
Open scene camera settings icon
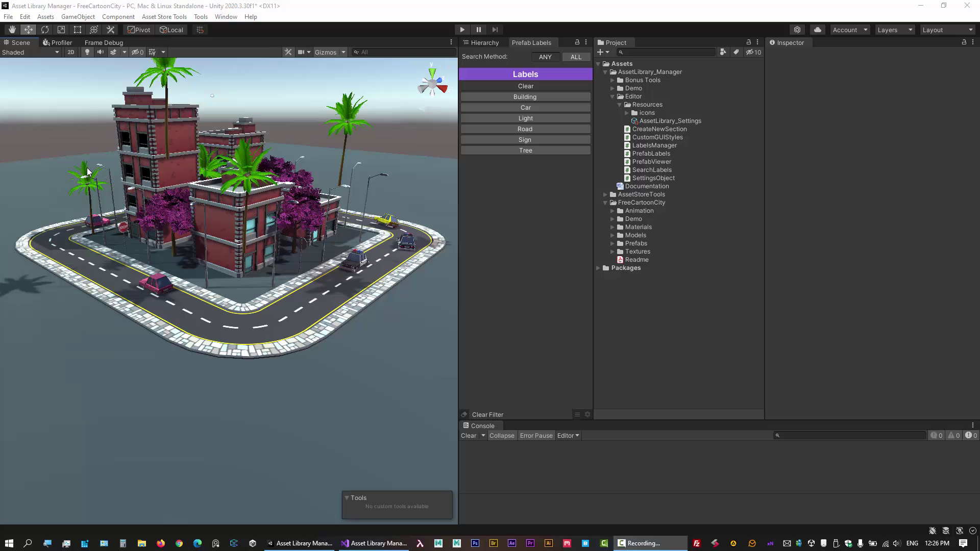[301, 52]
